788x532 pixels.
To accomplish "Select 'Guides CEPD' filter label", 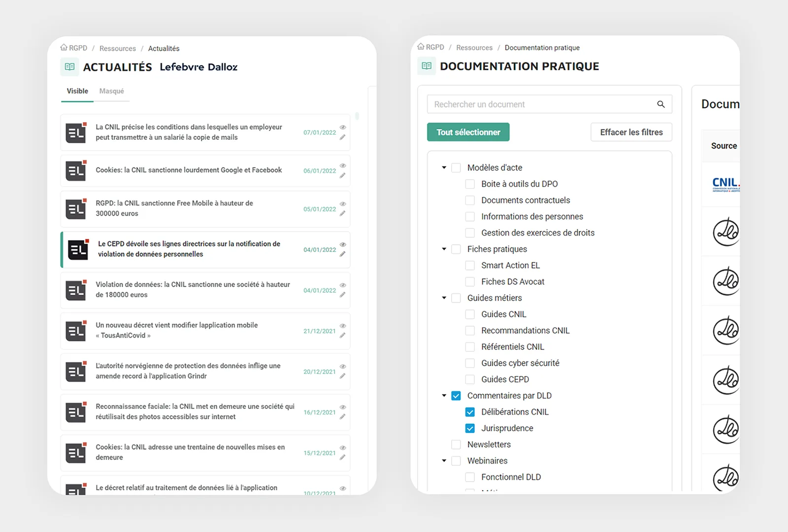I will (x=505, y=379).
